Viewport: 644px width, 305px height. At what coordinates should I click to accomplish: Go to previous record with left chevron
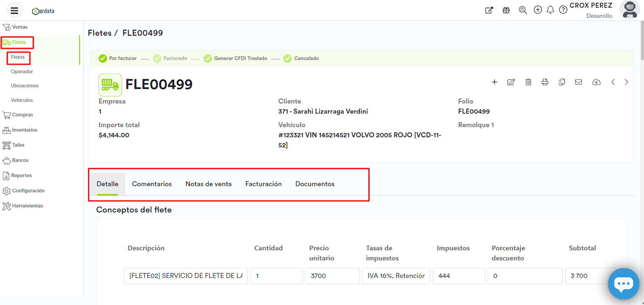coord(613,82)
